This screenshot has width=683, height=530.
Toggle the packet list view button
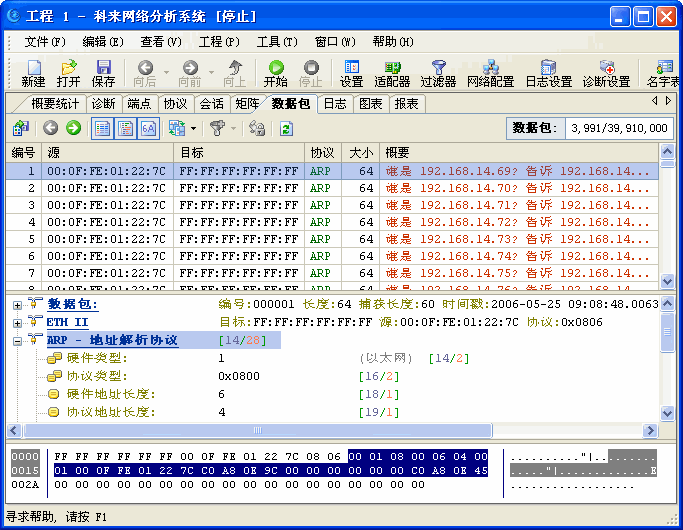point(102,128)
